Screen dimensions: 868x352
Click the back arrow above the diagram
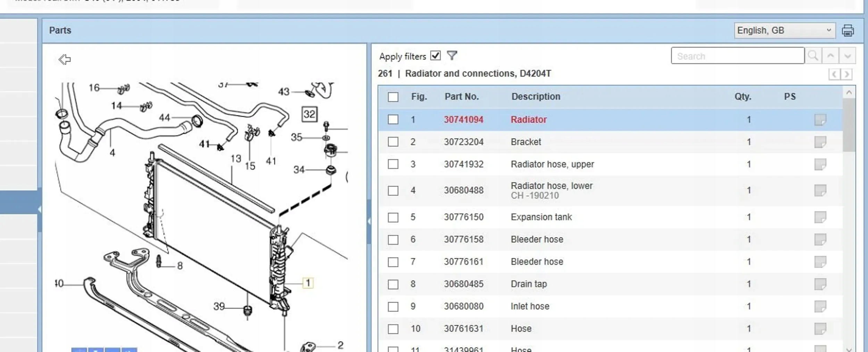(65, 59)
